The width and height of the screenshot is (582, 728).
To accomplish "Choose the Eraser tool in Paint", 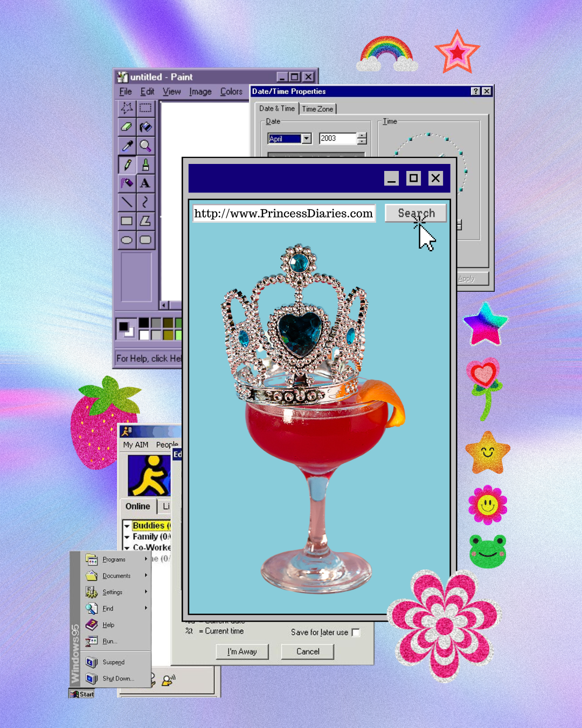I will coord(127,127).
